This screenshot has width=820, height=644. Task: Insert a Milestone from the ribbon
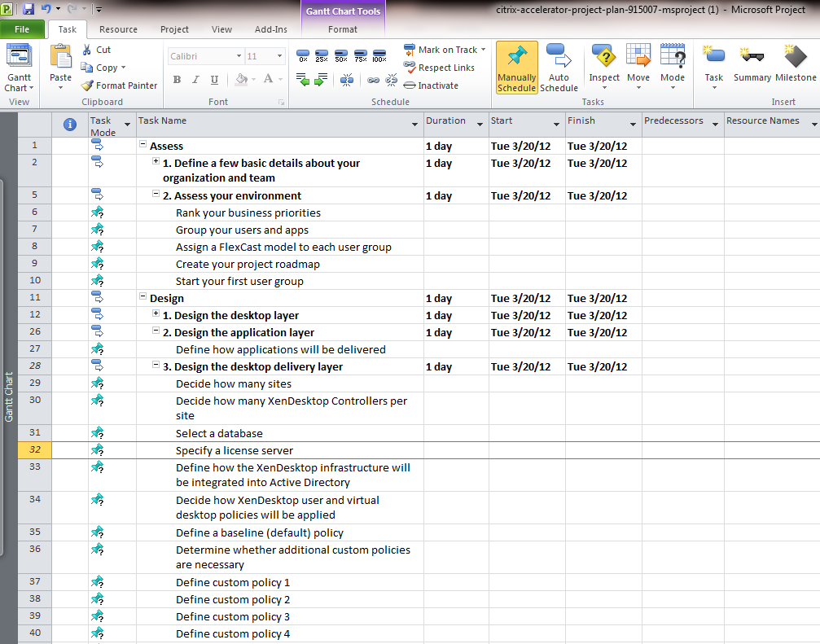(795, 64)
